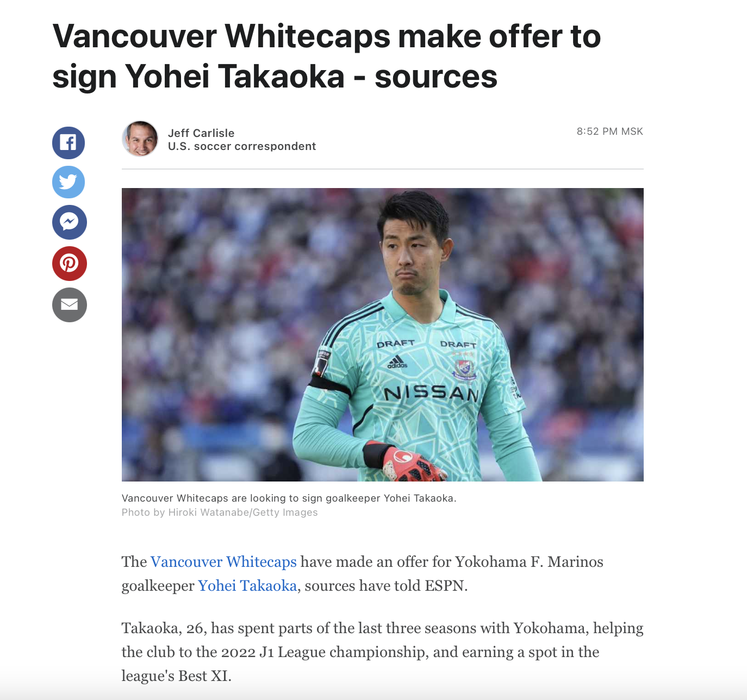Open Jeff Carlisle's author avatar
Screen dimensions: 747x700
click(x=140, y=139)
